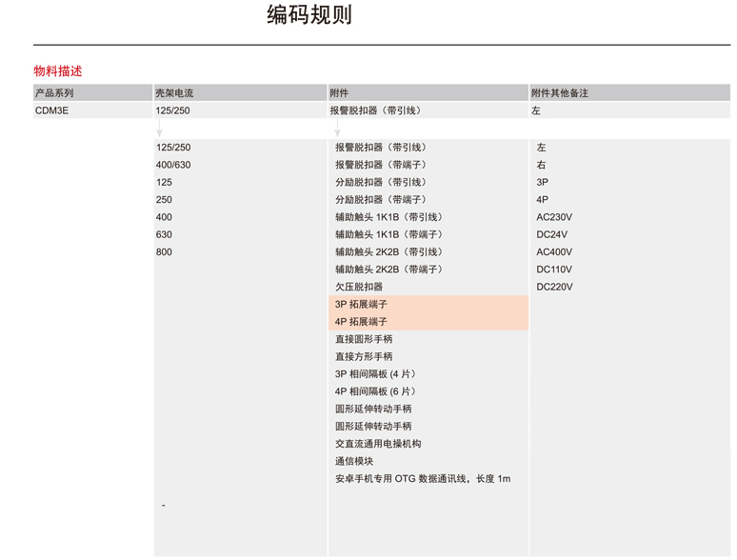The image size is (737, 560).
Task: Pick the 630 frame current option
Action: pos(165,234)
